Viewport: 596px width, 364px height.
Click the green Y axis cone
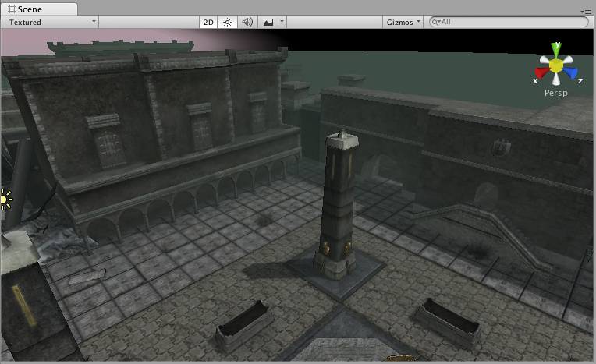pos(555,50)
